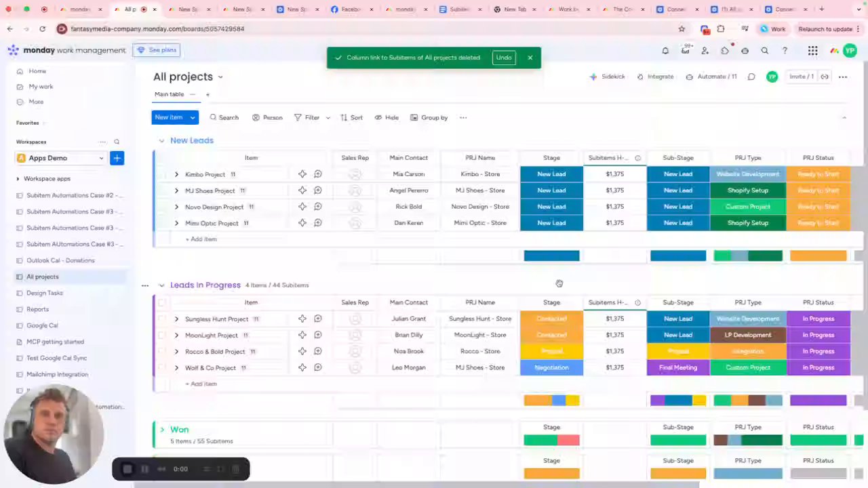The width and height of the screenshot is (868, 488).
Task: Copy the board link icon next to Invite
Action: (x=825, y=77)
